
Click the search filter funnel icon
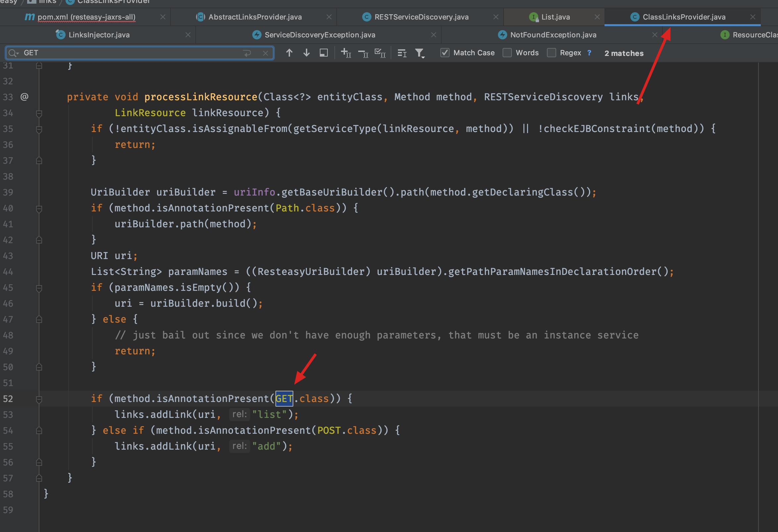[x=419, y=53]
